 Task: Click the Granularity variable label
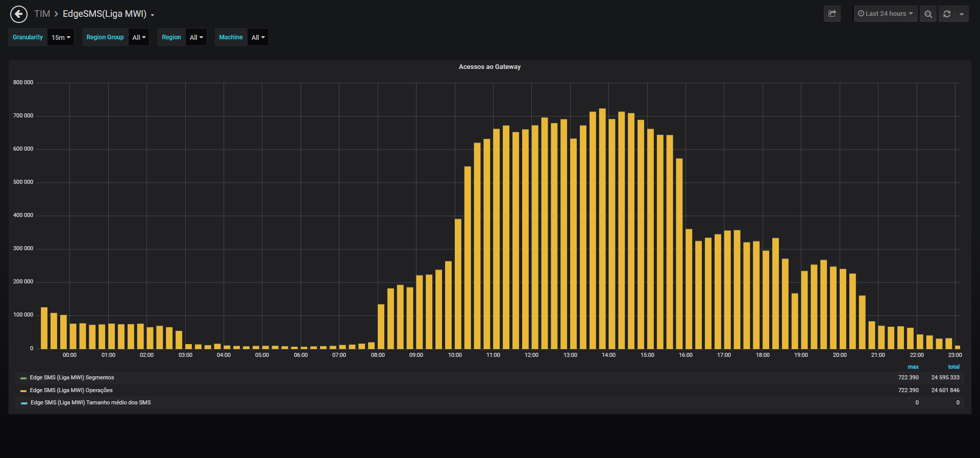[28, 37]
